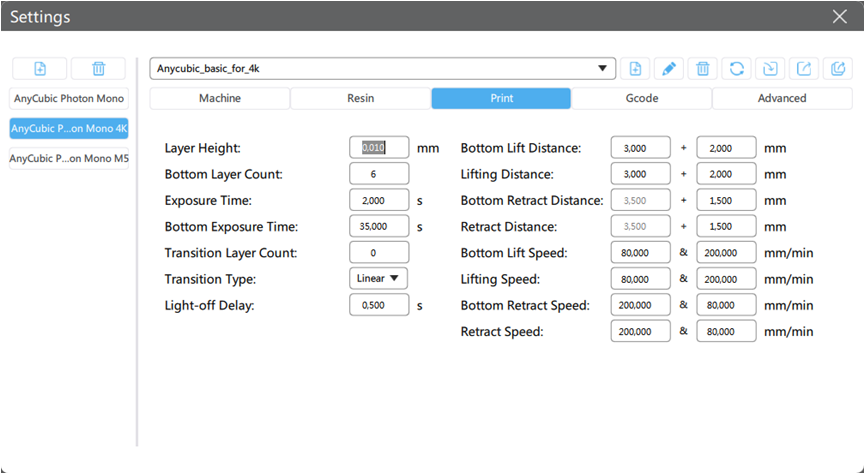The height and width of the screenshot is (474, 865).
Task: Click second Retract Distance field
Action: (x=726, y=226)
